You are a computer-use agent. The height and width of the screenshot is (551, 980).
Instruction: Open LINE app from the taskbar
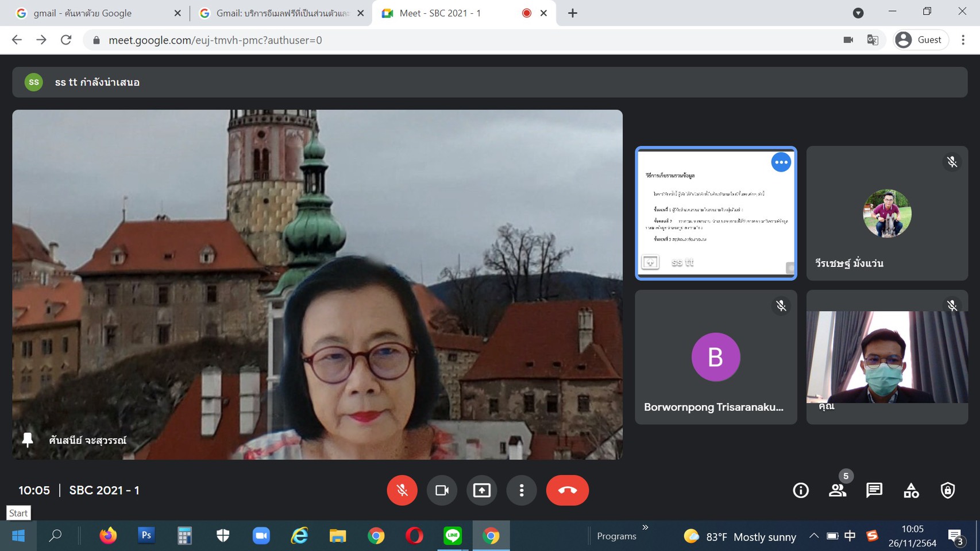coord(453,536)
